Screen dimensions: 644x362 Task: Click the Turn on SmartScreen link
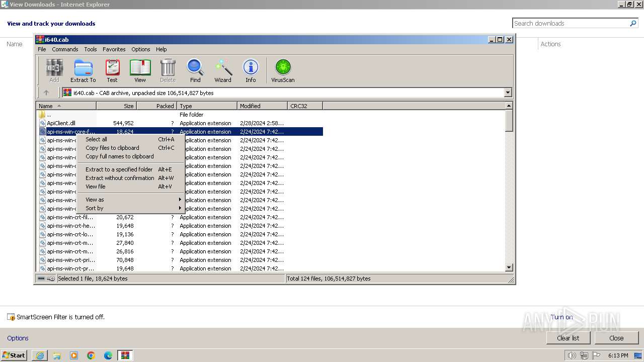(x=561, y=317)
